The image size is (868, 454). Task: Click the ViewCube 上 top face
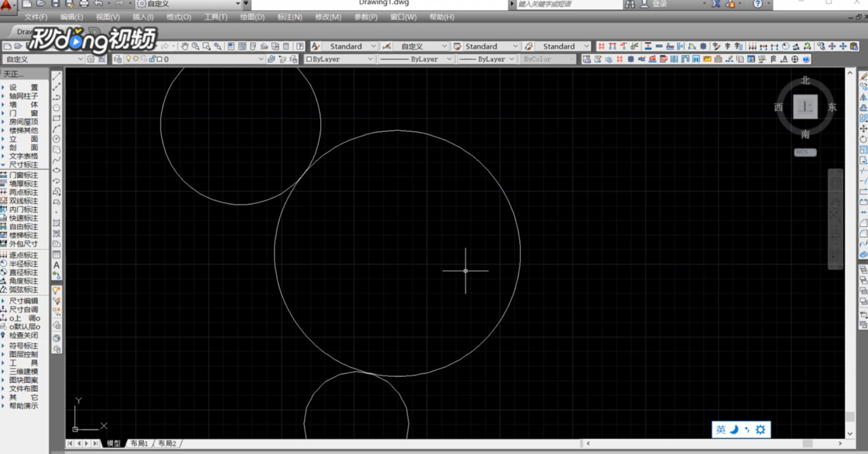tap(805, 107)
